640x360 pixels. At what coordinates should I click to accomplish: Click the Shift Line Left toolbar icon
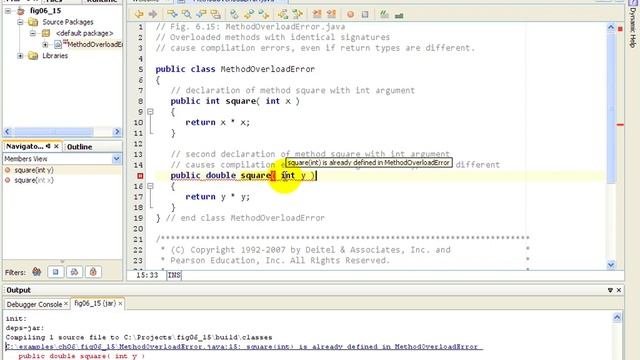pos(317,14)
